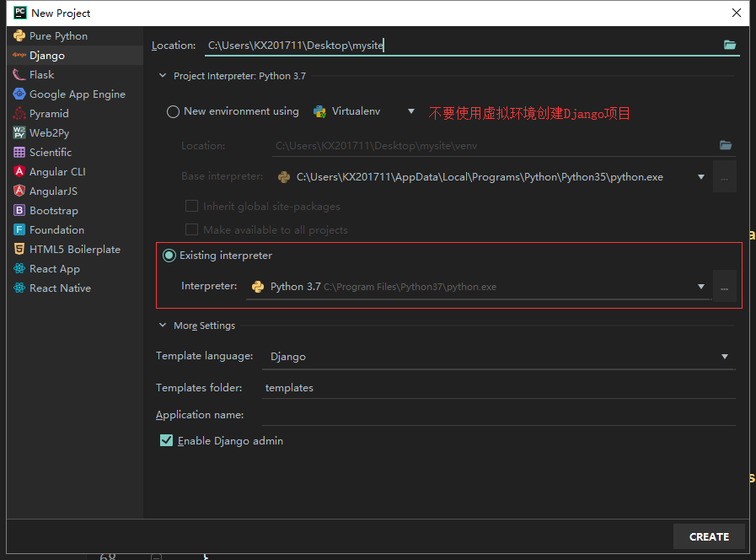This screenshot has height=560, width=756.
Task: Click the Application name field
Action: coord(499,415)
